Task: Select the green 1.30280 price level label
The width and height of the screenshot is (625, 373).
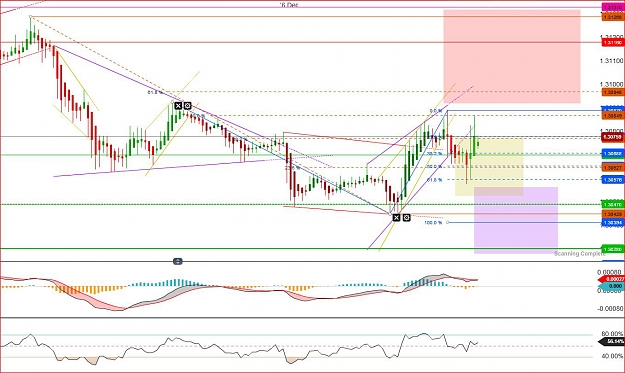Action: point(613,249)
